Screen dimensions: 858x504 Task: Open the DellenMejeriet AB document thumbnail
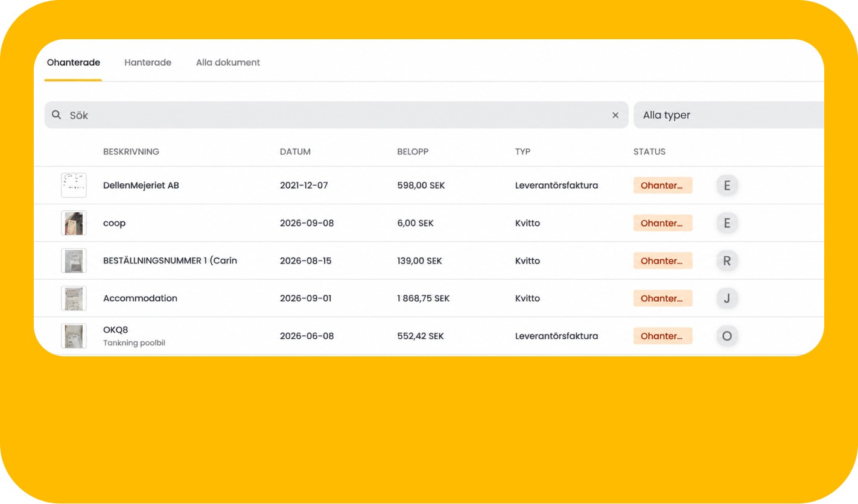coord(74,185)
